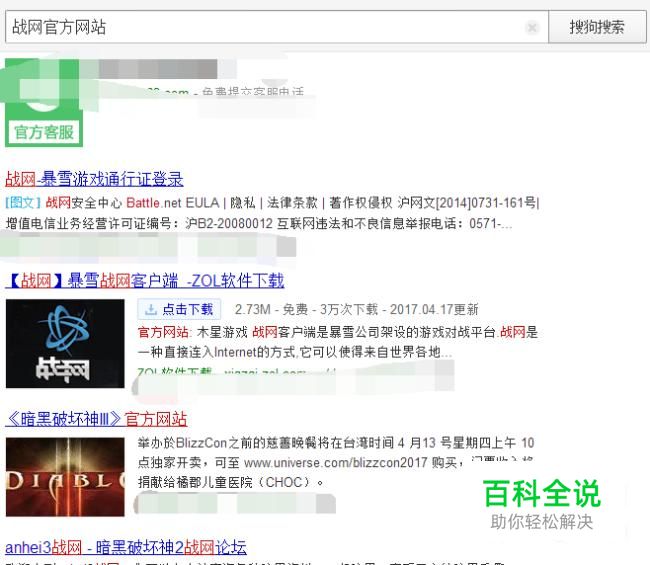Click the download arrow icon beside 点击下载
The height and width of the screenshot is (565, 650).
(151, 310)
